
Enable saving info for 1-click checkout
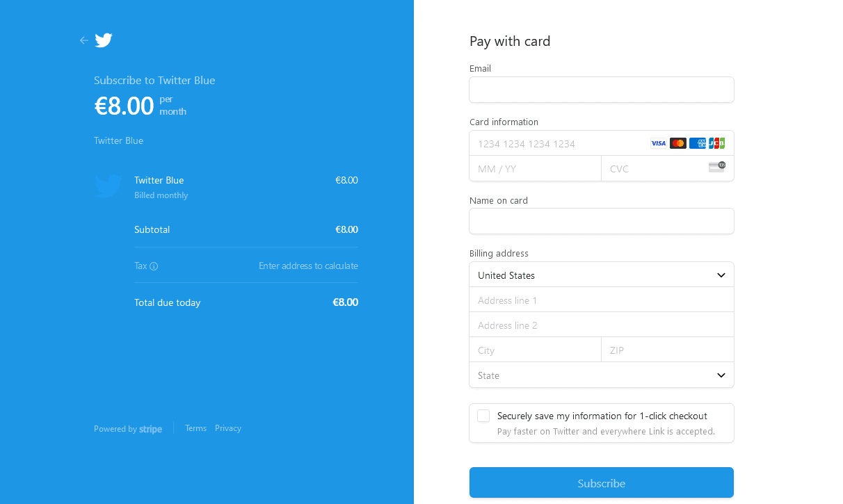click(483, 416)
